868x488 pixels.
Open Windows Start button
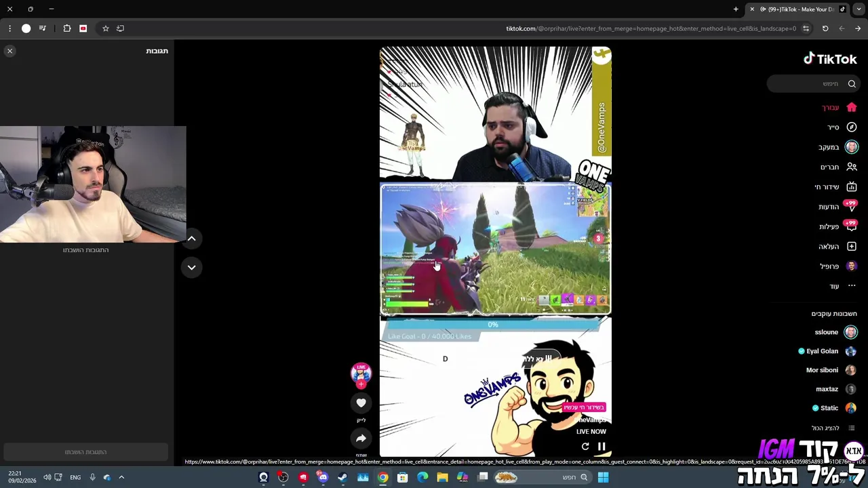pos(603,477)
